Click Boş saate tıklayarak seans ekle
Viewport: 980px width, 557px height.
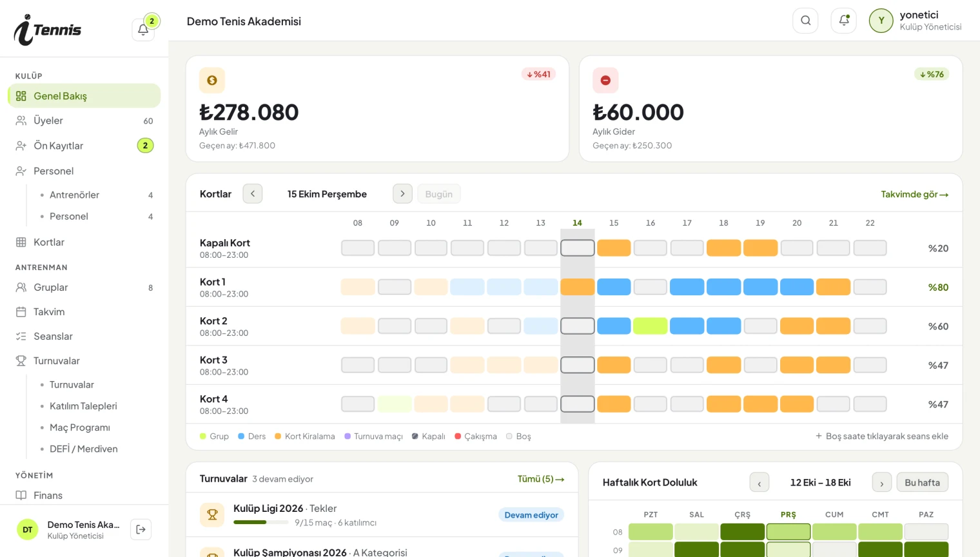pyautogui.click(x=882, y=436)
